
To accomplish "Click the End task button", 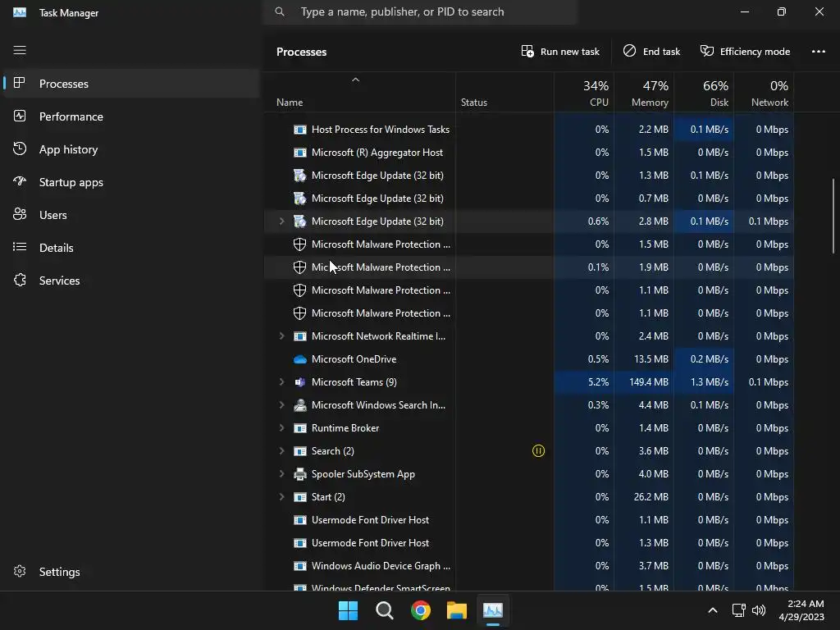I will 651,52.
